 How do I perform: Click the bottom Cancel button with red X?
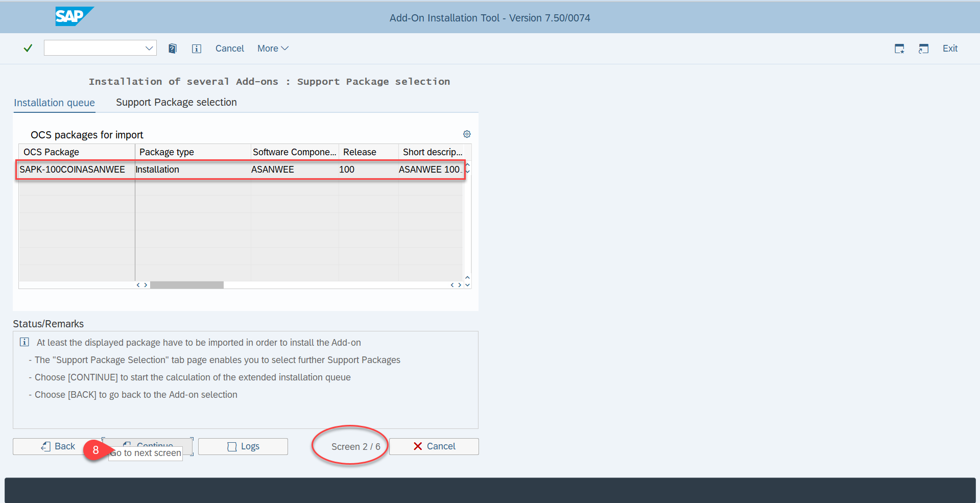[434, 446]
